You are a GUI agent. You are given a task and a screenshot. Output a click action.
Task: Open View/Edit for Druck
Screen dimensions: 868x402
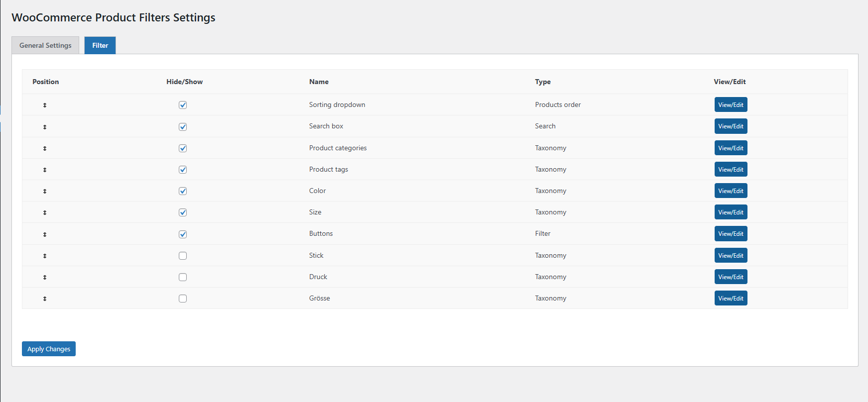click(x=731, y=277)
